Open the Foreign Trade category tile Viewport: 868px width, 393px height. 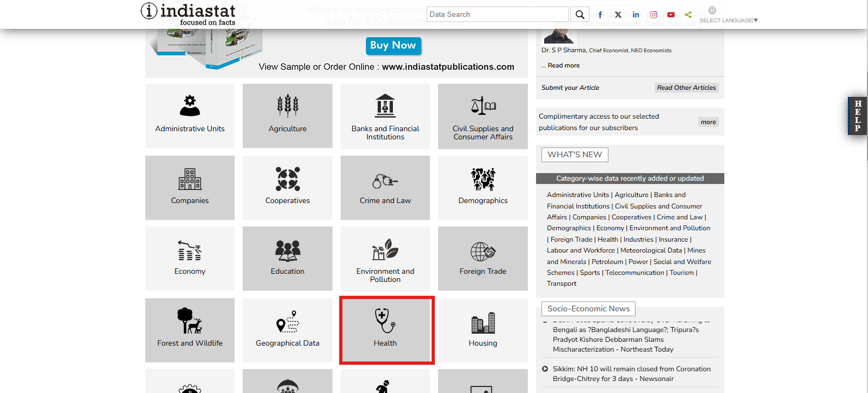coord(483,259)
